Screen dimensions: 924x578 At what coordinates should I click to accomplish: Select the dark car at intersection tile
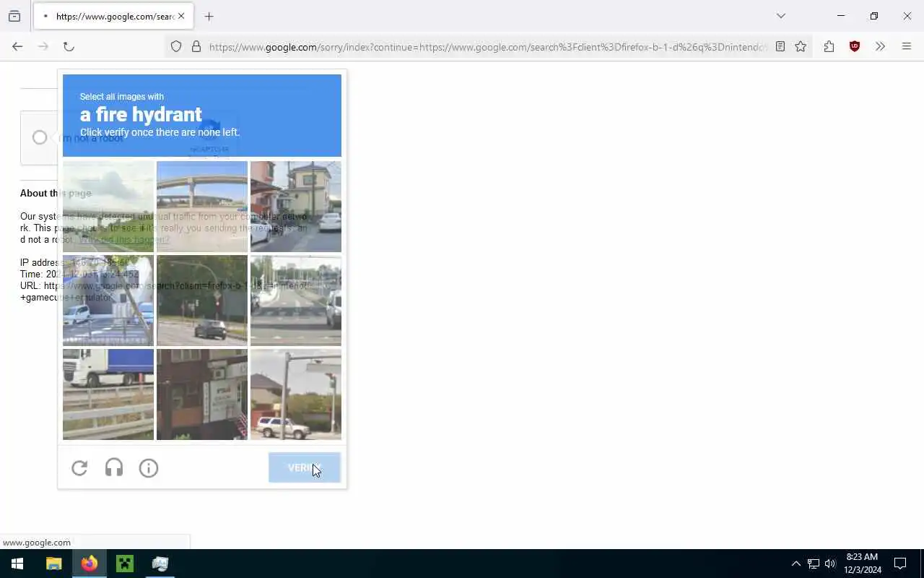(202, 301)
